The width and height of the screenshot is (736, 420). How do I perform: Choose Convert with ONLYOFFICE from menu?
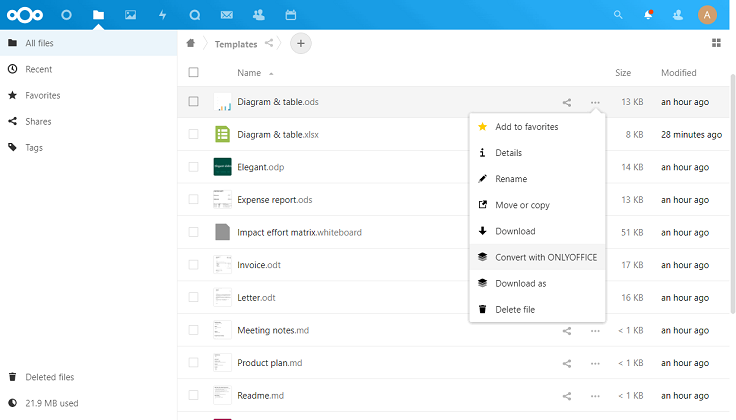pos(545,257)
